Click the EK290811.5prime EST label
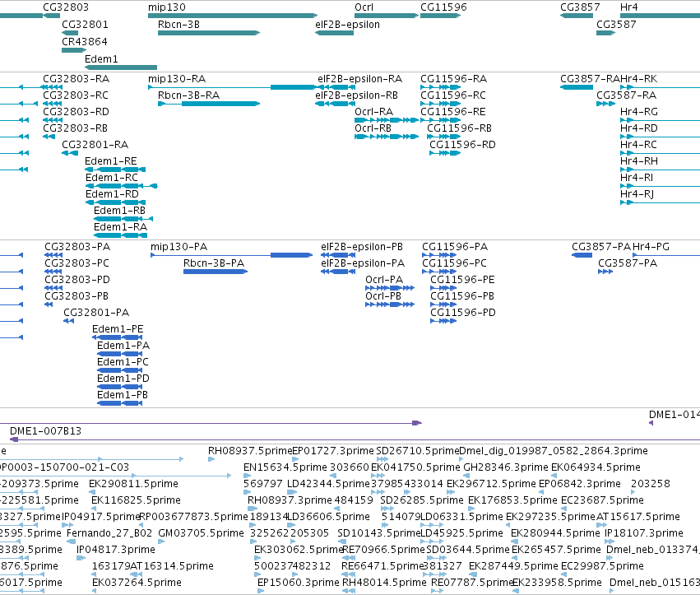Viewport: 700px width, 595px height. click(x=133, y=484)
